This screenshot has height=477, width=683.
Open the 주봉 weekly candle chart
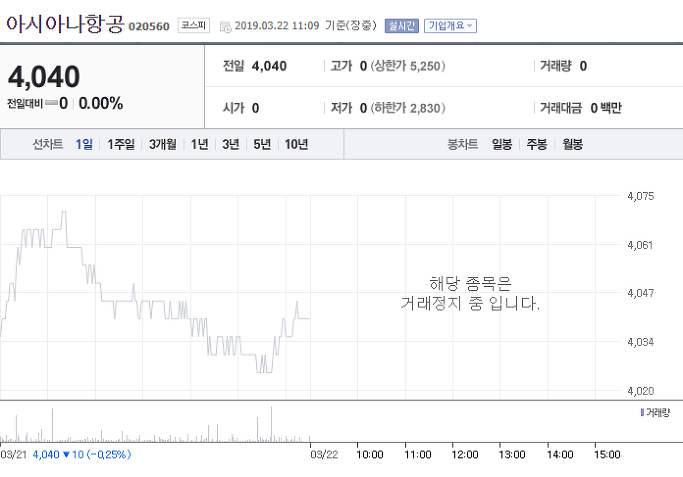[x=537, y=144]
